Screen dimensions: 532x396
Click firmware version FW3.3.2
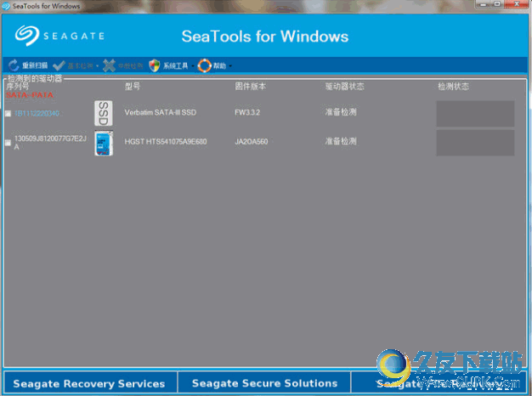247,112
